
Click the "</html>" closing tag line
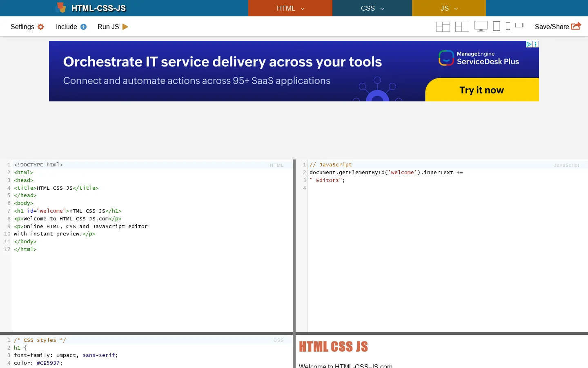(25, 249)
